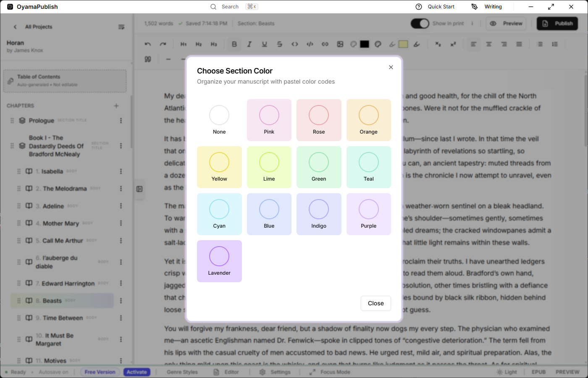
Task: Insert an image using the toolbar icon
Action: pos(340,44)
